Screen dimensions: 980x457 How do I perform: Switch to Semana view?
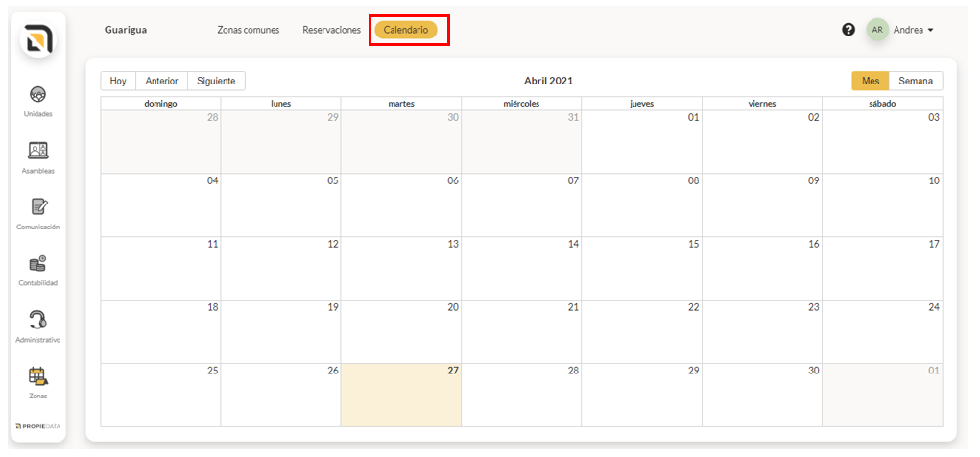[x=916, y=81]
